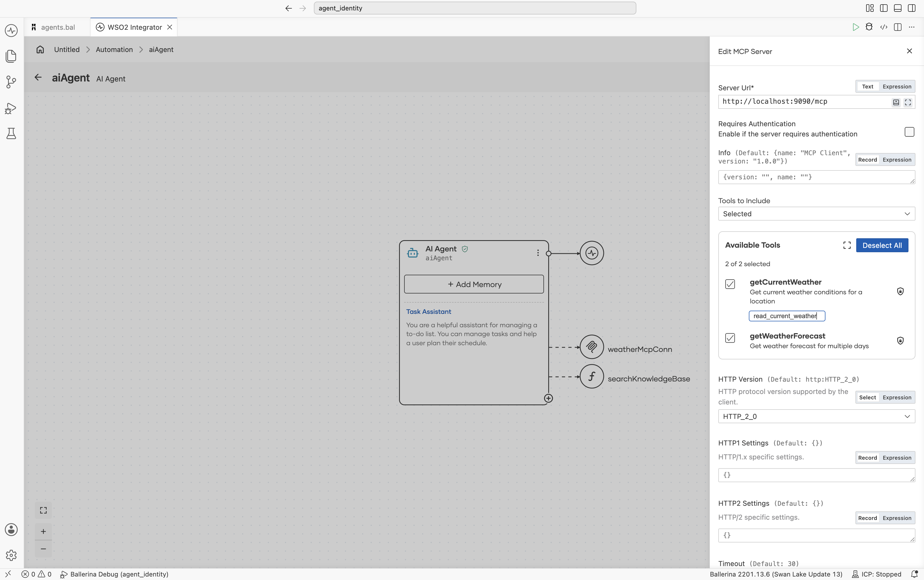This screenshot has width=924, height=580.
Task: Go back with arrow beside aiAgent title
Action: [38, 77]
